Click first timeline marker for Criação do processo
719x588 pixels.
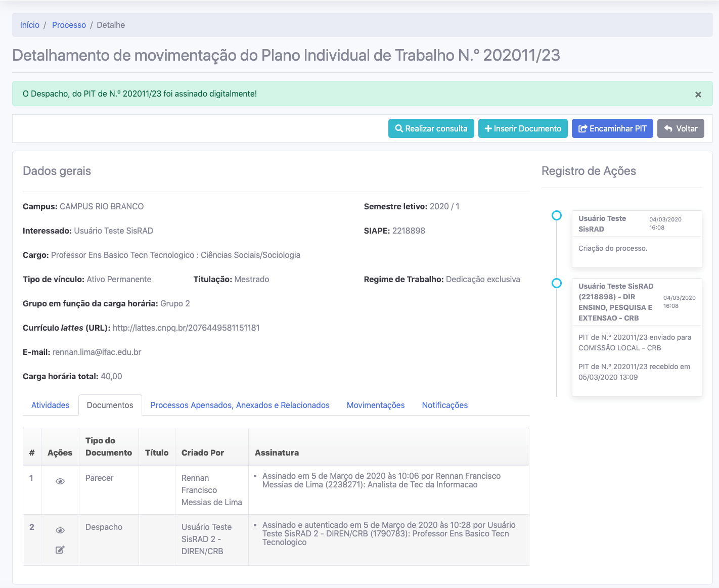click(557, 215)
